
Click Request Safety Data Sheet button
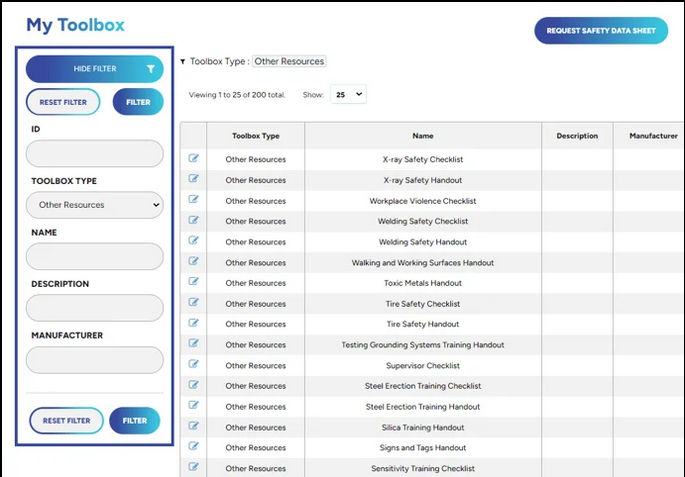point(601,30)
